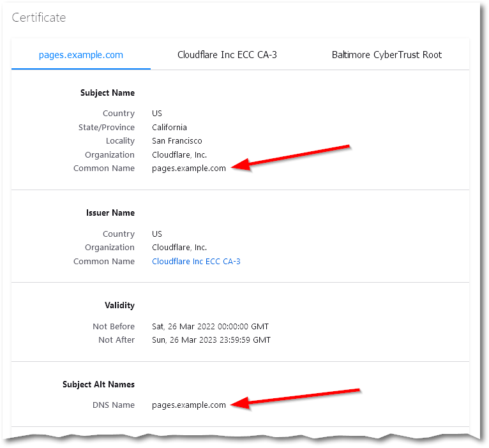The height and width of the screenshot is (448, 489).
Task: Click the US value under Issuer Name
Action: click(157, 234)
